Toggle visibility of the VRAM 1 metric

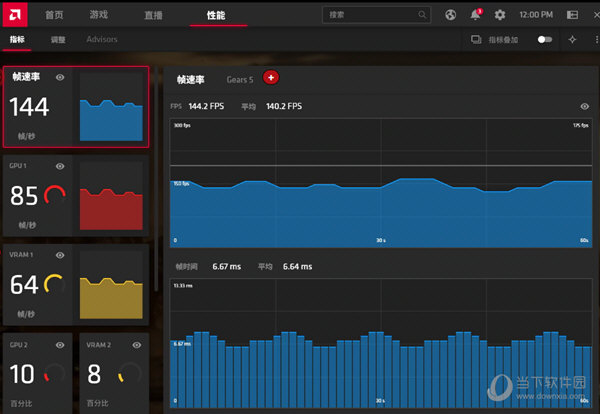pyautogui.click(x=61, y=255)
